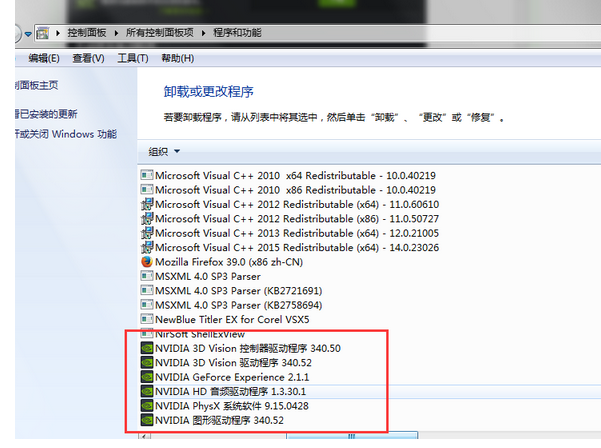Click the MSXML 4.0 SP3 Parser (KB2758694) icon
The image size is (601, 448).
coord(147,305)
